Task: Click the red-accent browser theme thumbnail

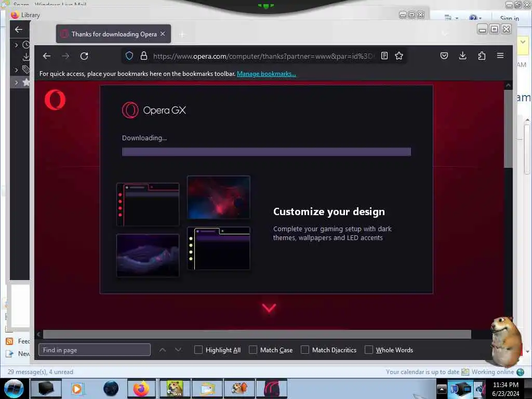Action: click(x=148, y=204)
